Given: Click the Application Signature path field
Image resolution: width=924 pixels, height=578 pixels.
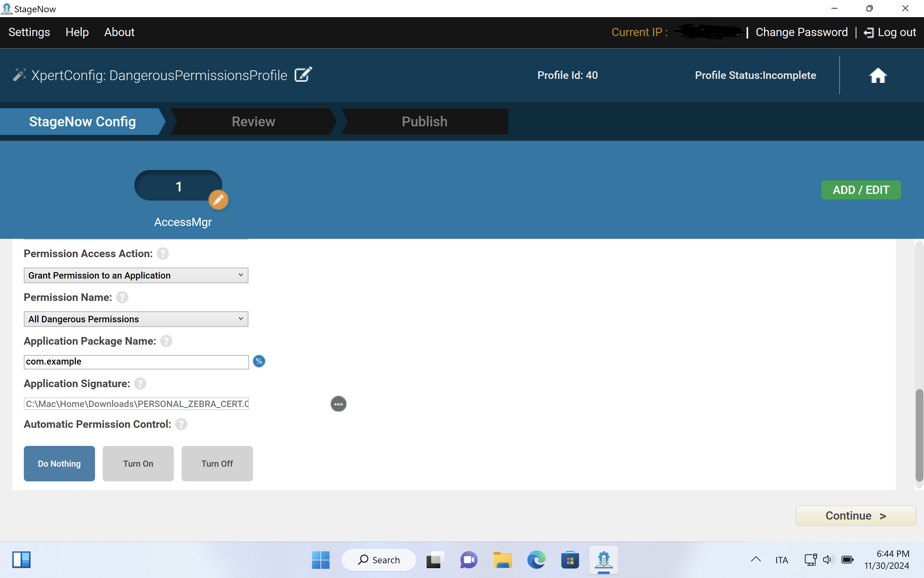Looking at the screenshot, I should [x=136, y=404].
